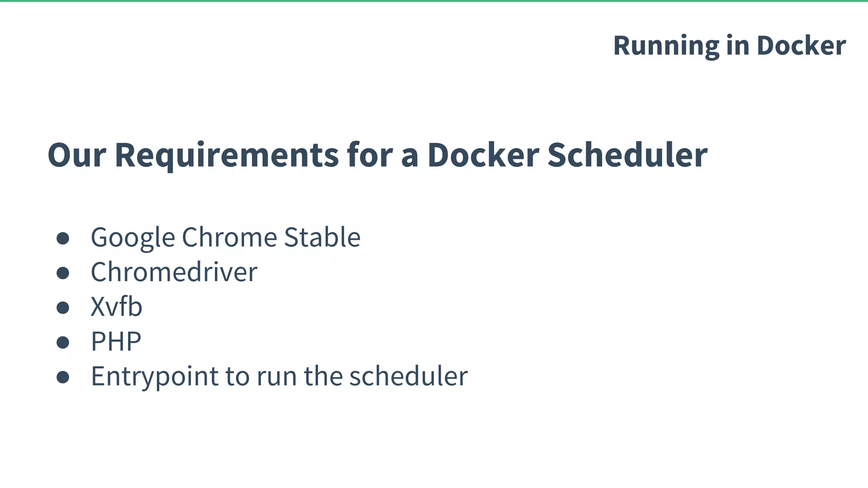Select the bullet dot beside Entrypoint line
This screenshot has width=868, height=488.
coord(63,377)
